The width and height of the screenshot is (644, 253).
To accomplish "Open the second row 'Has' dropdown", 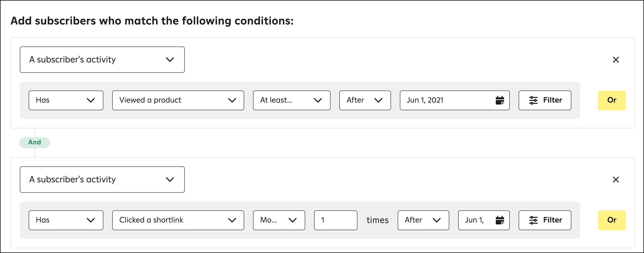I will pyautogui.click(x=66, y=220).
